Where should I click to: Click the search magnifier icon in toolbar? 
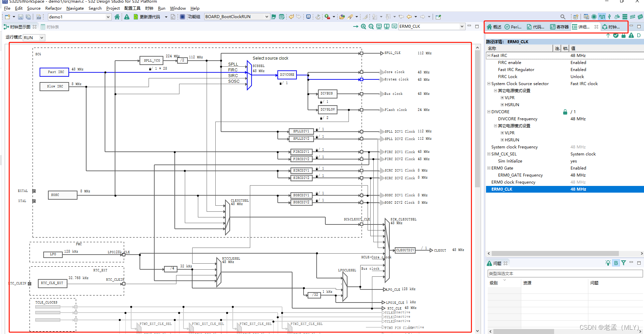[563, 17]
